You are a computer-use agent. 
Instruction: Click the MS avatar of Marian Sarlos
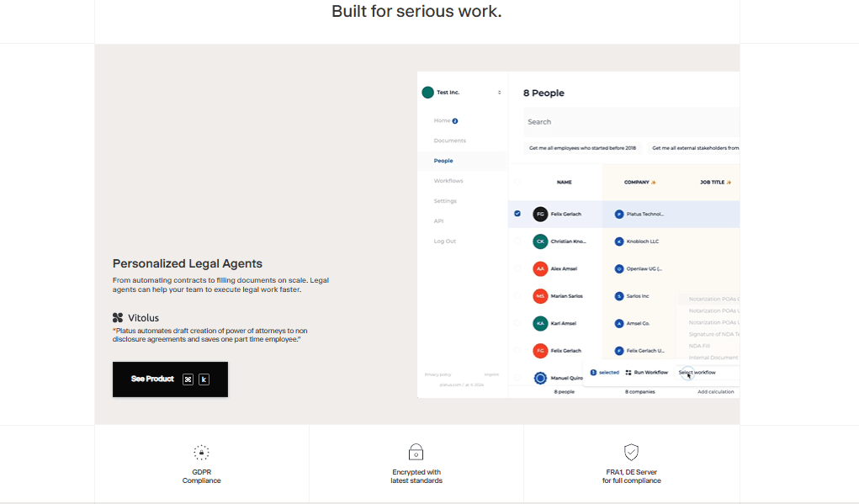pyautogui.click(x=540, y=296)
